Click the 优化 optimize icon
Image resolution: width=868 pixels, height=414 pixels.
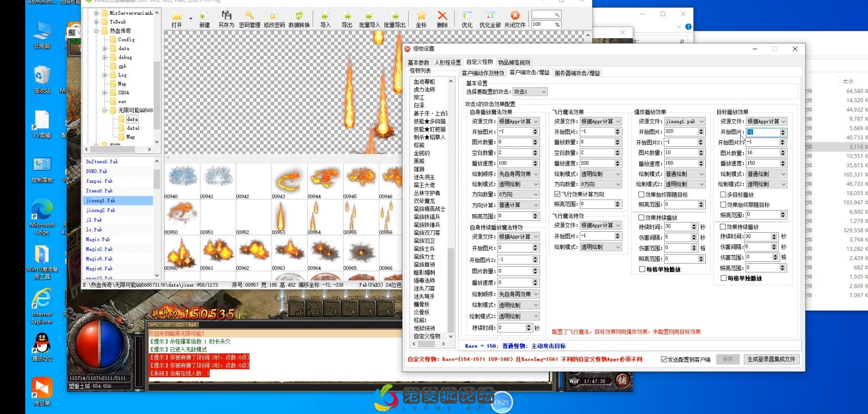[467, 19]
